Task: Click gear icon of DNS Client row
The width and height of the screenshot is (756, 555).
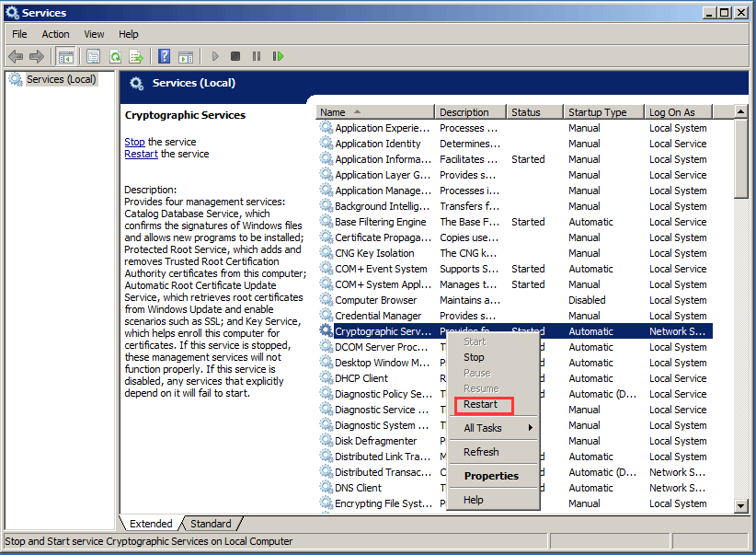Action: click(x=326, y=488)
